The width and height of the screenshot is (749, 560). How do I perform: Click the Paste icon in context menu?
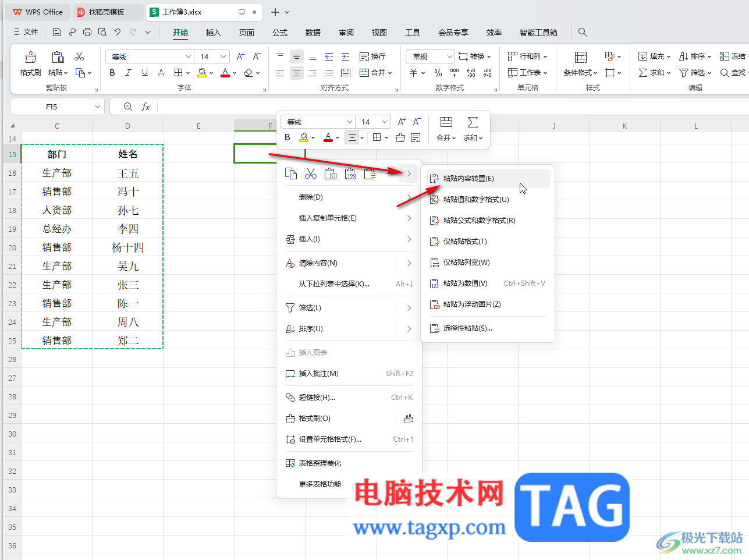[331, 173]
